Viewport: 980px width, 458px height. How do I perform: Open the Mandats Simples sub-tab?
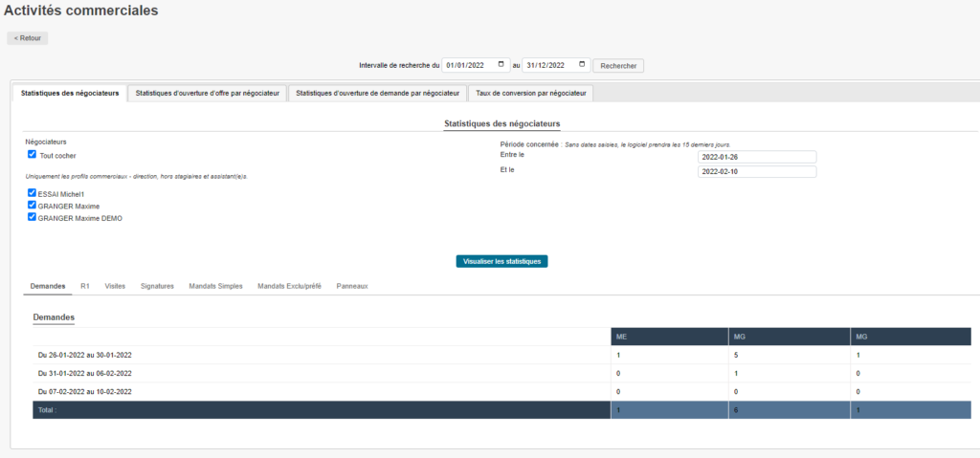216,286
